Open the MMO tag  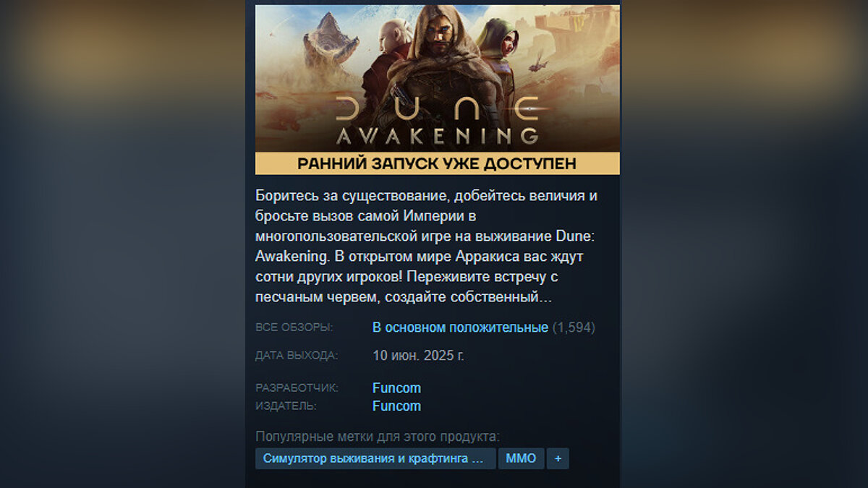(x=521, y=458)
